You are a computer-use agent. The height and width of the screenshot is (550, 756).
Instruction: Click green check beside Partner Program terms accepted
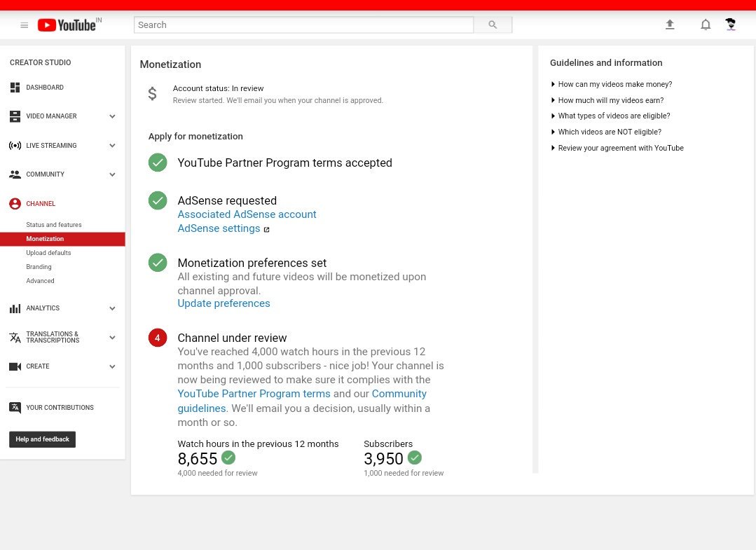[158, 163]
